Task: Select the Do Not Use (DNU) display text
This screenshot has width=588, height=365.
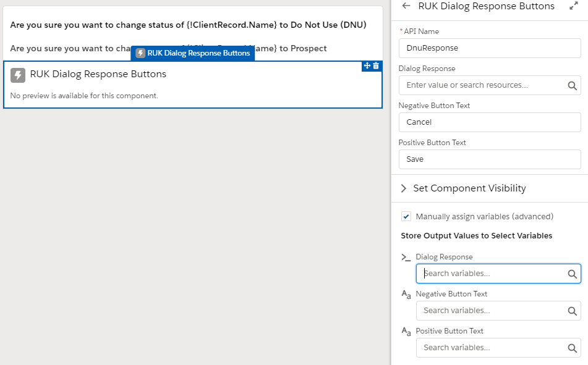Action: (x=188, y=25)
